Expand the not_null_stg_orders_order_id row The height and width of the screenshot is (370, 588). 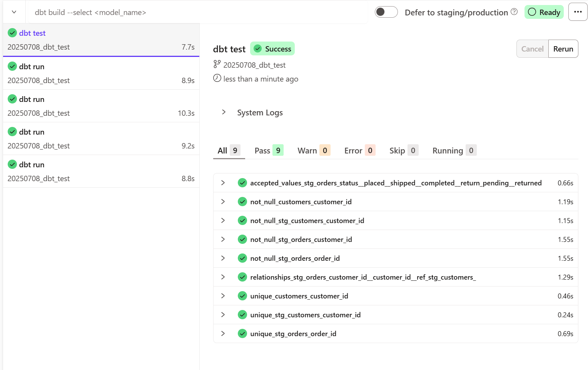click(x=223, y=258)
